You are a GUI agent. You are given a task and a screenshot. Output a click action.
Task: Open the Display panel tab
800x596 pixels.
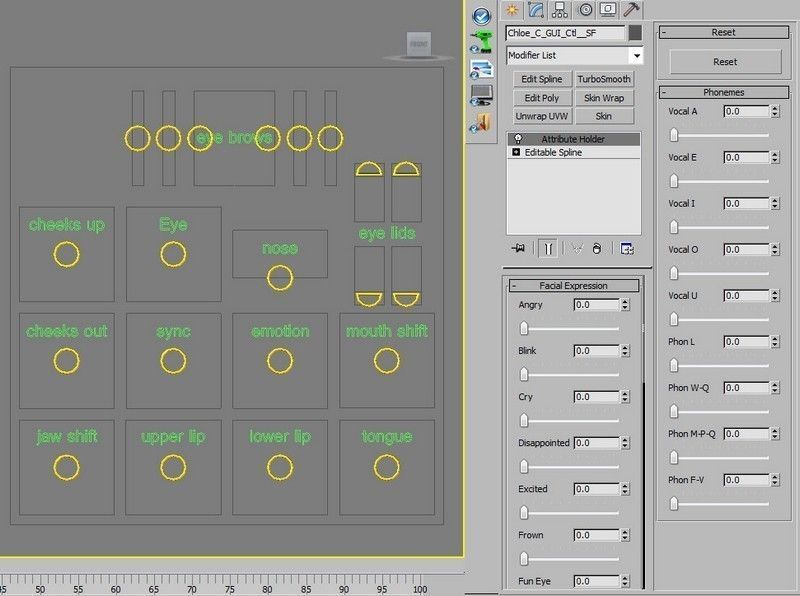coord(608,10)
